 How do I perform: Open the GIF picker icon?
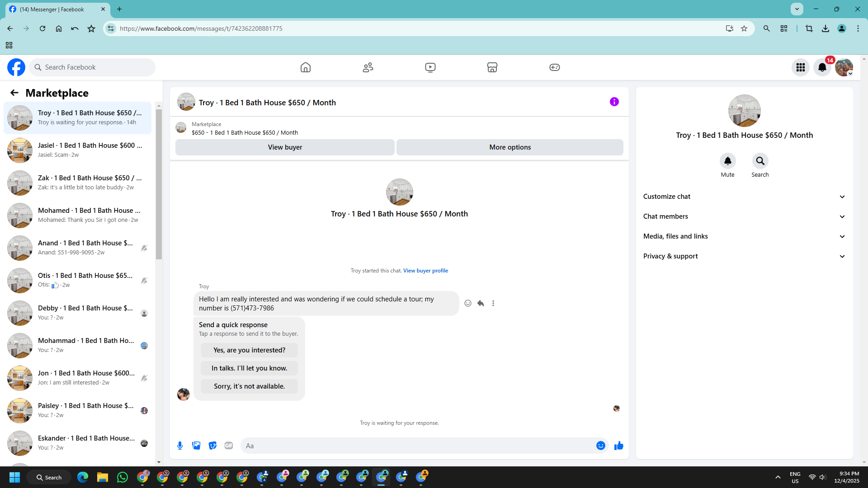click(x=229, y=446)
